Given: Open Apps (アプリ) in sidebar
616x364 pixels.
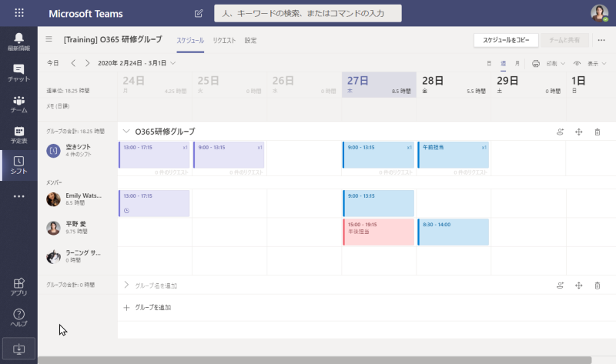Looking at the screenshot, I should coord(18,286).
